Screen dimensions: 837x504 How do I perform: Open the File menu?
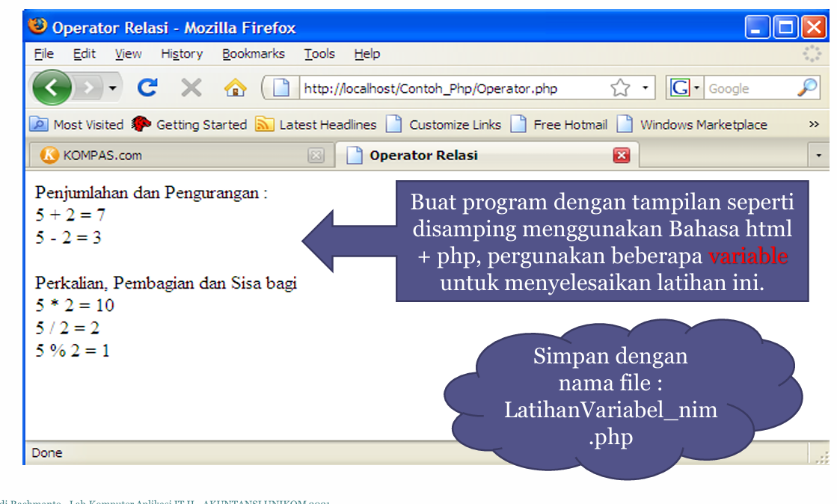click(x=44, y=54)
